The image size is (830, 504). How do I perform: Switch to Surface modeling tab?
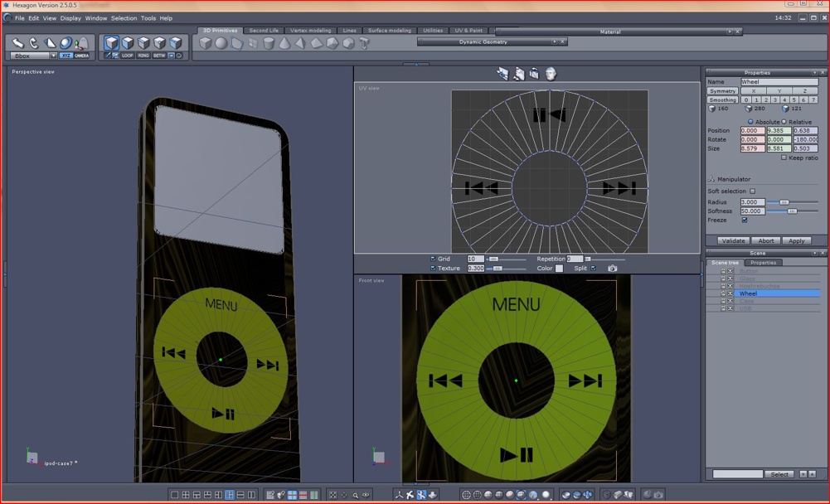pos(390,31)
